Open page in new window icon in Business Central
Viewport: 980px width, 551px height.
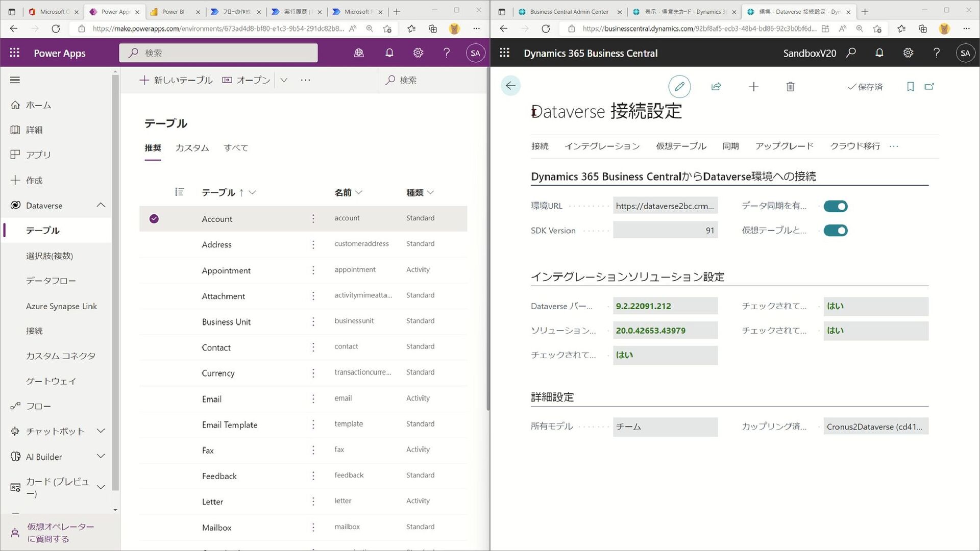929,87
